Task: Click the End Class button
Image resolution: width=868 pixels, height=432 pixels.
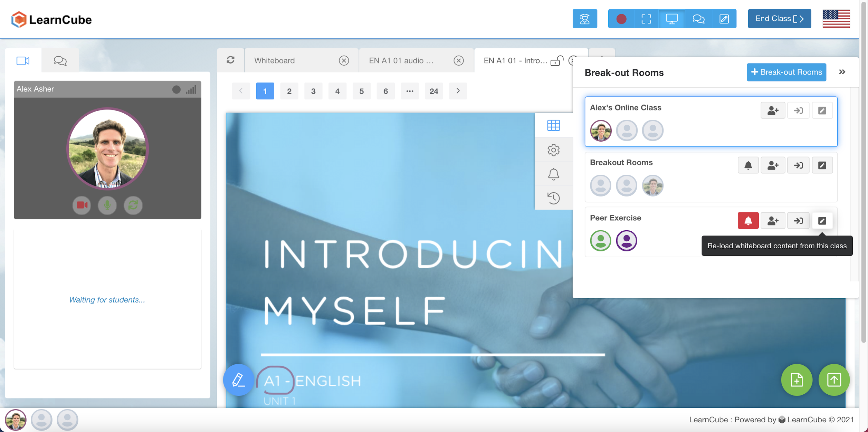Action: pyautogui.click(x=779, y=19)
